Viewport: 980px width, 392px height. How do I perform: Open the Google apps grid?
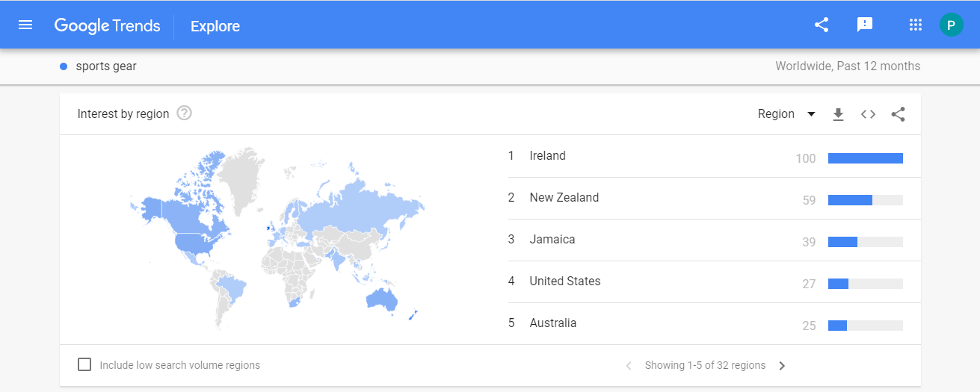pyautogui.click(x=916, y=25)
